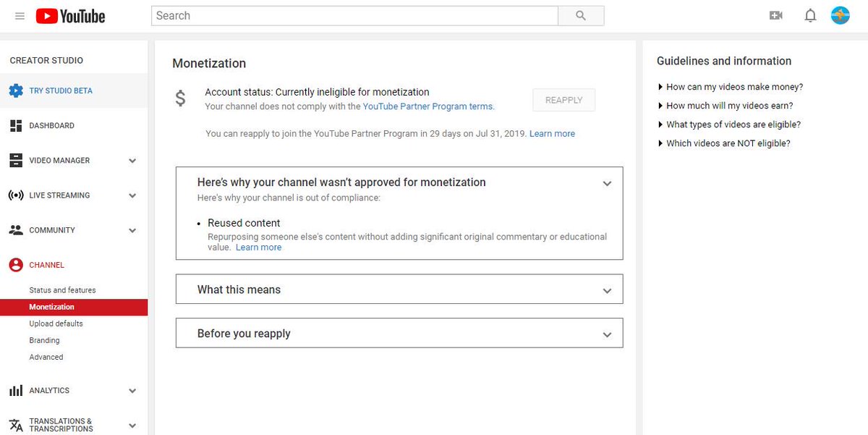Click the search magnifier button
868x435 pixels.
(x=581, y=15)
